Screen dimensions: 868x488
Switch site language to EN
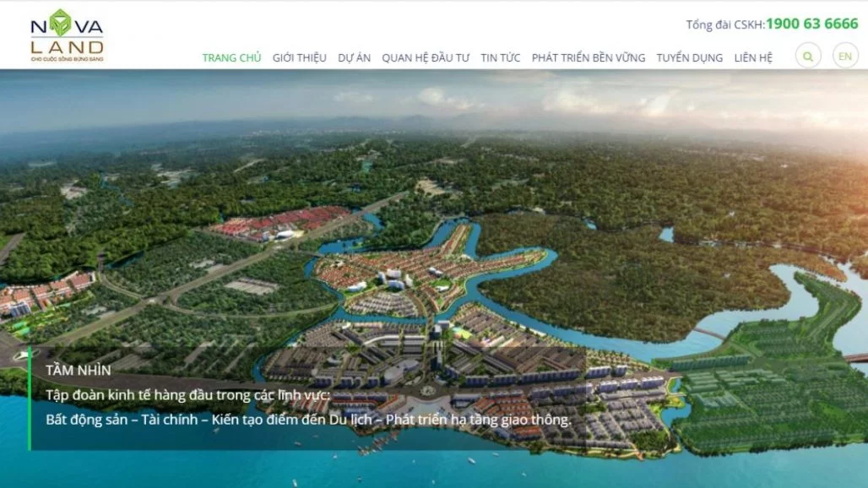click(844, 56)
